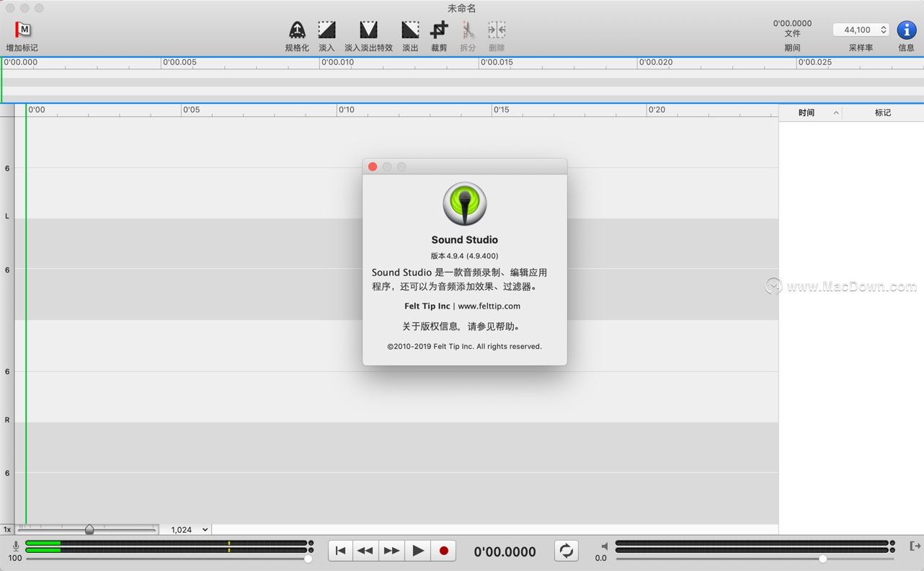Click the Add Marker (增加标记) icon
Viewport: 924px width, 571px height.
[x=22, y=30]
